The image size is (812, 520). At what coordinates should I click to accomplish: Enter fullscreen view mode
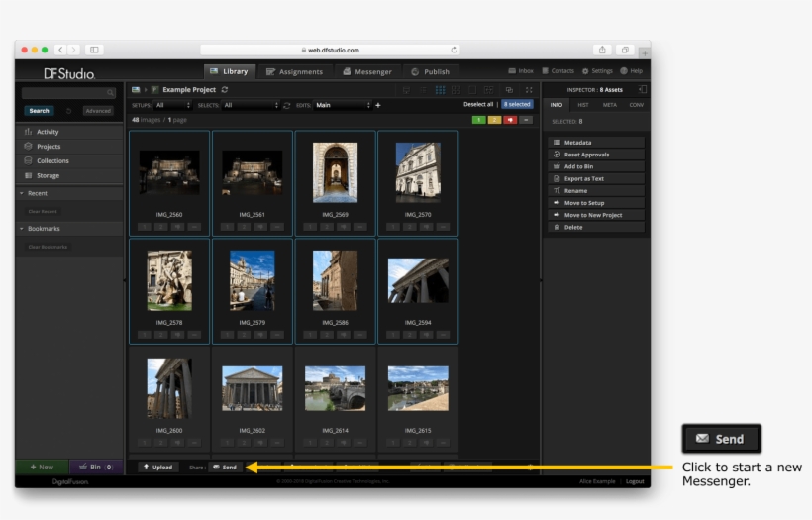click(x=529, y=89)
